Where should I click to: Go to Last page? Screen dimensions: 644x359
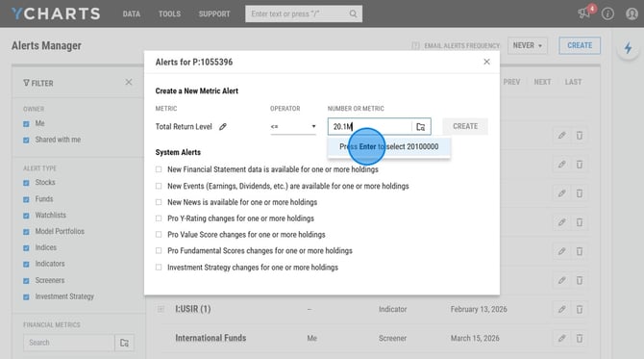point(573,82)
